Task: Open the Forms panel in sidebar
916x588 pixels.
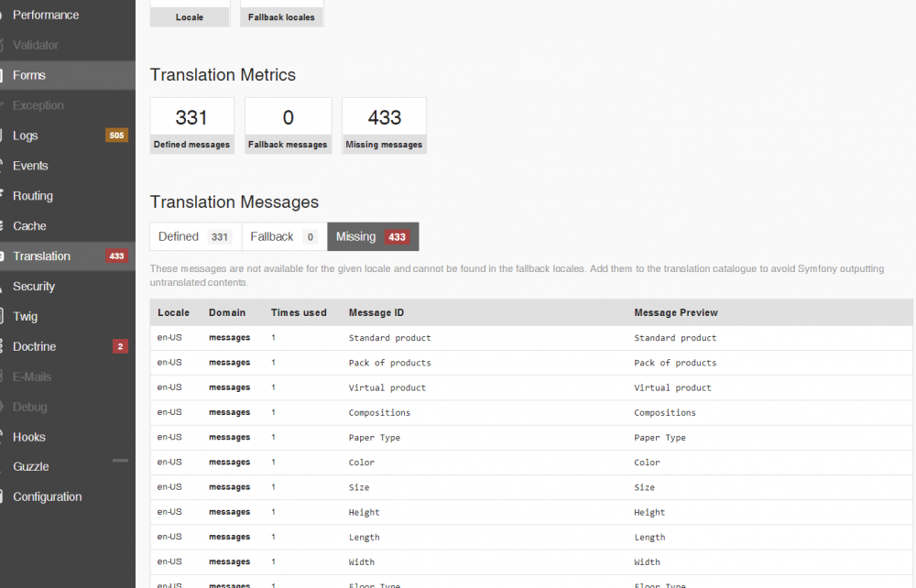Action: pyautogui.click(x=67, y=75)
